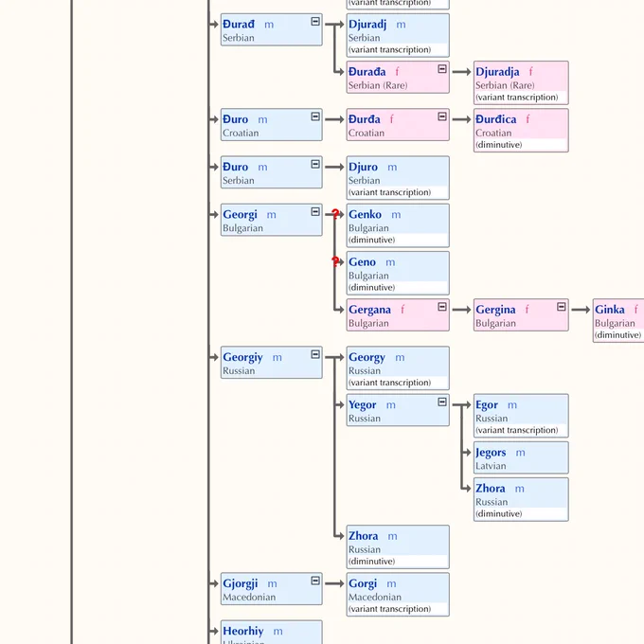The width and height of the screenshot is (644, 644).
Task: Click the Serbian (Rare) label under Đurađa
Action: tap(378, 85)
